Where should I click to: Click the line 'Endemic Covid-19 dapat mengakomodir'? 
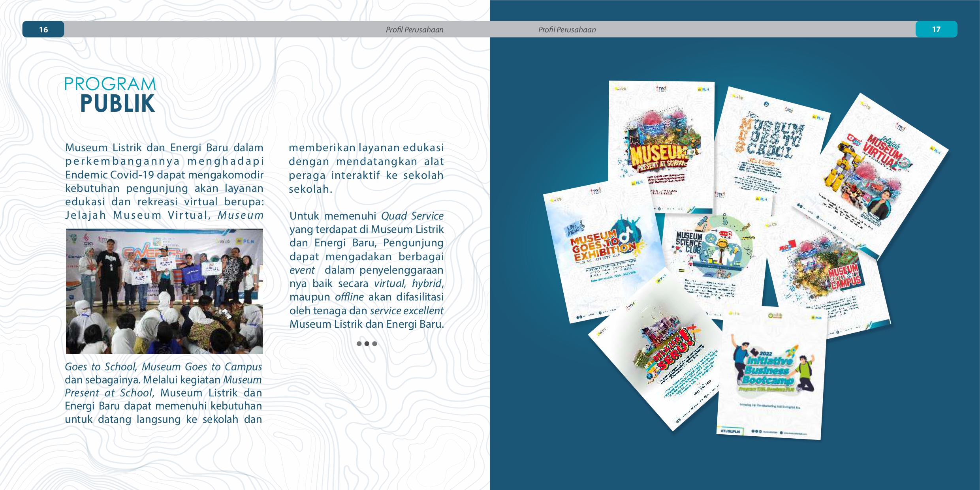[164, 175]
